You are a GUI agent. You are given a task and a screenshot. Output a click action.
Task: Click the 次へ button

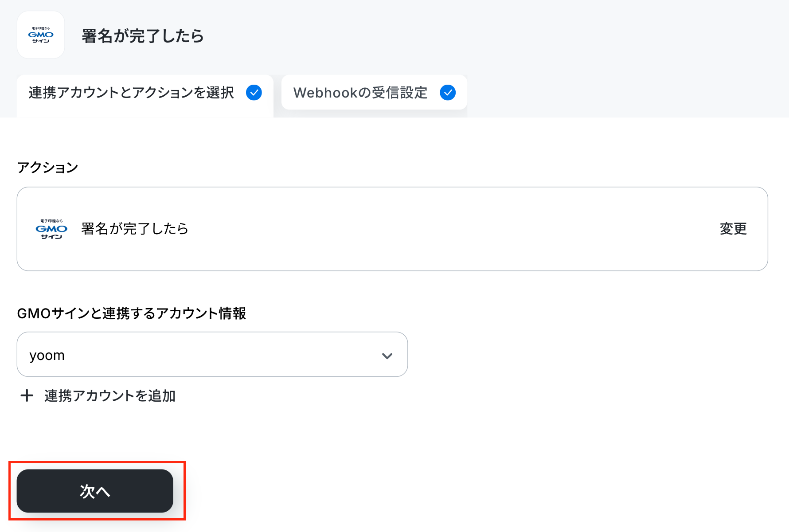(95, 491)
